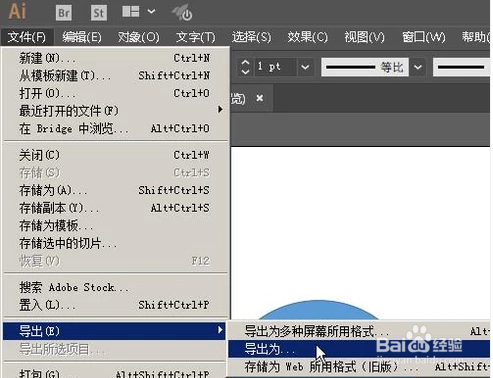Choose 打开(O)... menu entry
The height and width of the screenshot is (378, 493).
(x=115, y=93)
